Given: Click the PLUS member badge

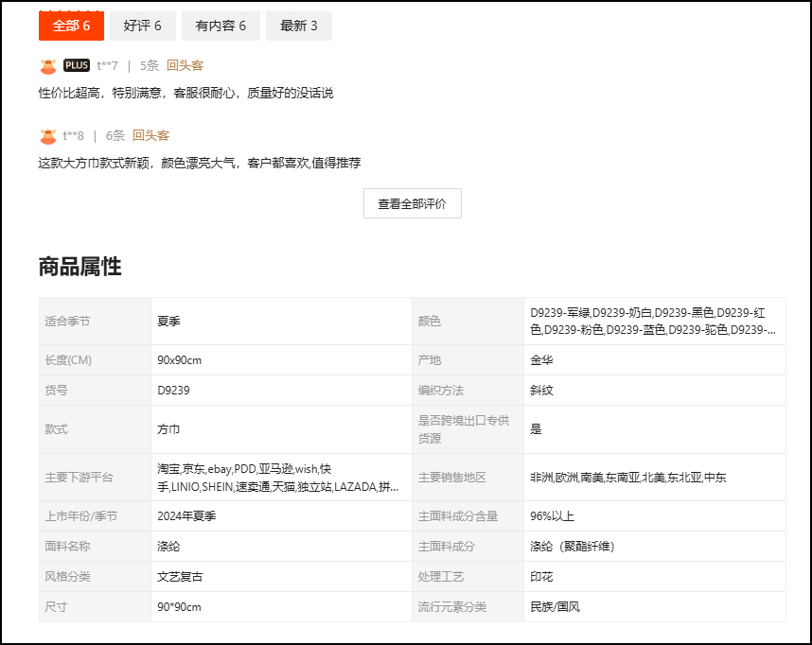Looking at the screenshot, I should tap(77, 65).
